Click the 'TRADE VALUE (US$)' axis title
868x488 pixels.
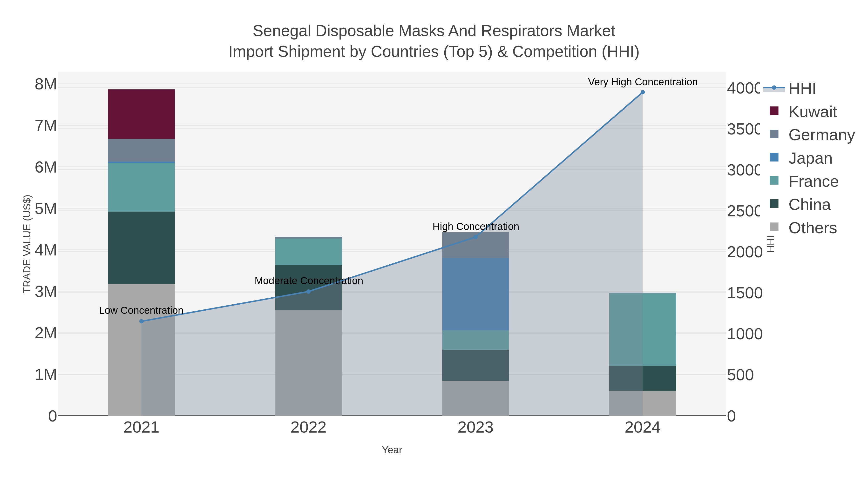tap(27, 244)
